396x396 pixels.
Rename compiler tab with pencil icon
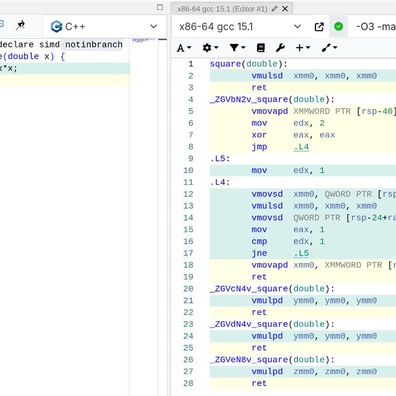(274, 9)
